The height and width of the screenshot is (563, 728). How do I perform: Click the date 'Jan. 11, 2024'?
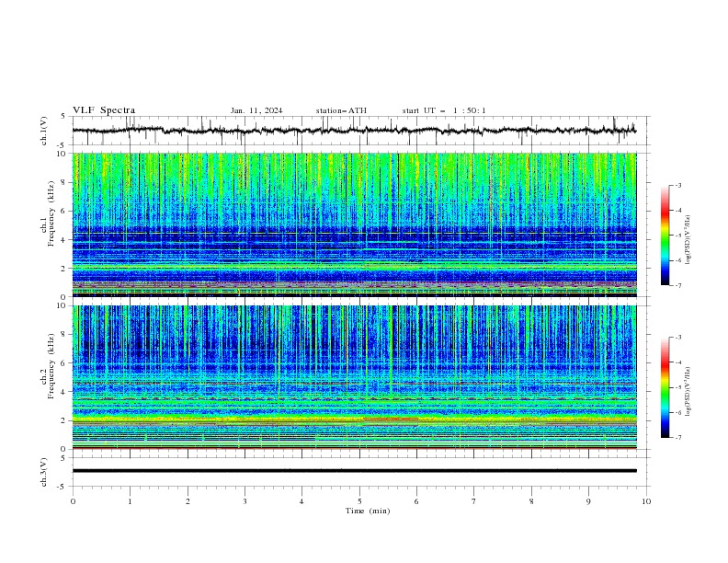[x=256, y=110]
